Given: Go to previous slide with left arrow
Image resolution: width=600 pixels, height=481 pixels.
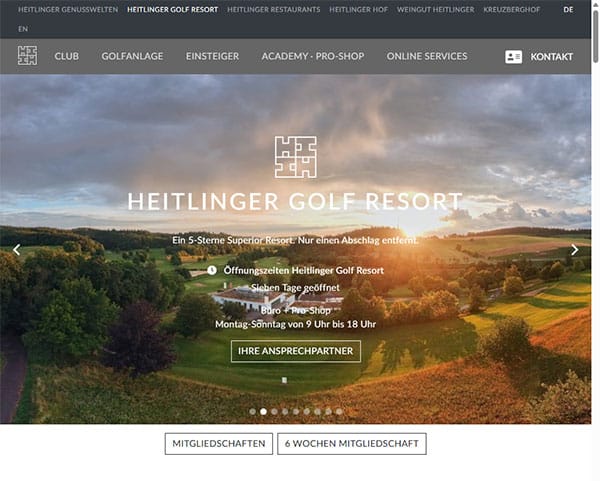Looking at the screenshot, I should (16, 250).
